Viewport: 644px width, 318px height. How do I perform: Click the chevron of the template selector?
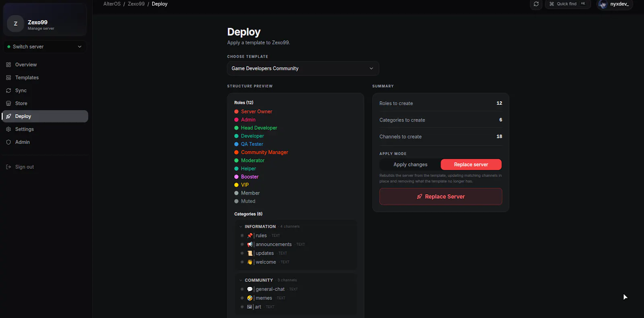371,69
